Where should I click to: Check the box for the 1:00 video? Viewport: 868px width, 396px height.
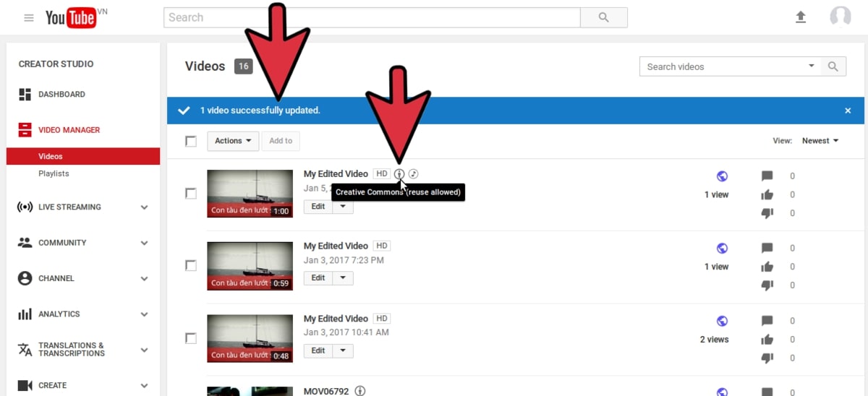point(191,193)
